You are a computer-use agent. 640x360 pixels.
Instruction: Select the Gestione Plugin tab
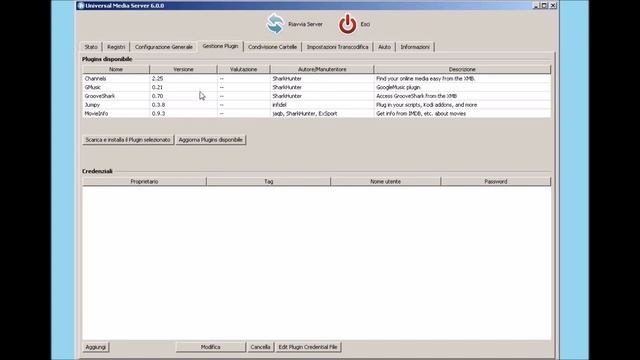click(x=220, y=46)
